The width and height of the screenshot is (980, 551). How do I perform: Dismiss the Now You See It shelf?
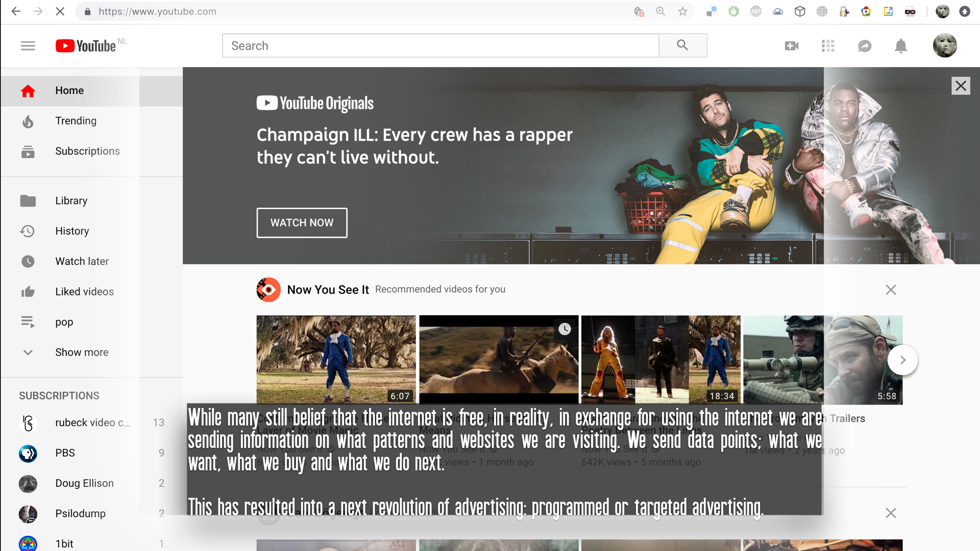(x=891, y=290)
